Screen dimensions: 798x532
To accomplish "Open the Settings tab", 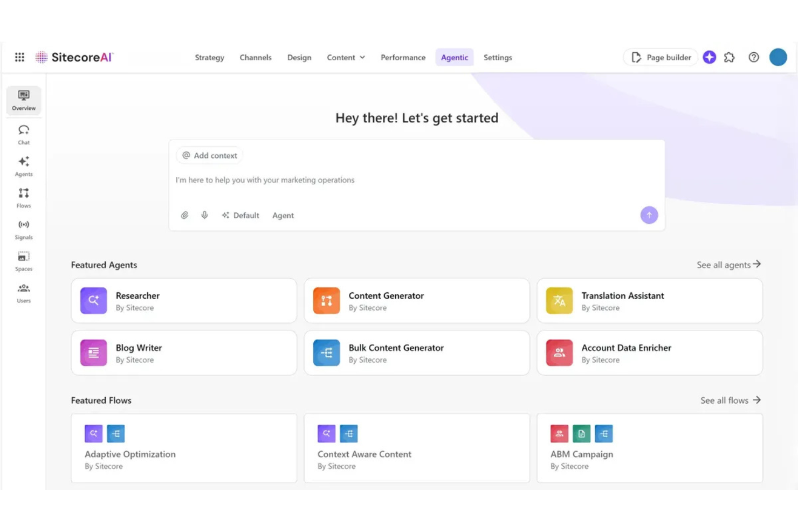I will click(498, 57).
